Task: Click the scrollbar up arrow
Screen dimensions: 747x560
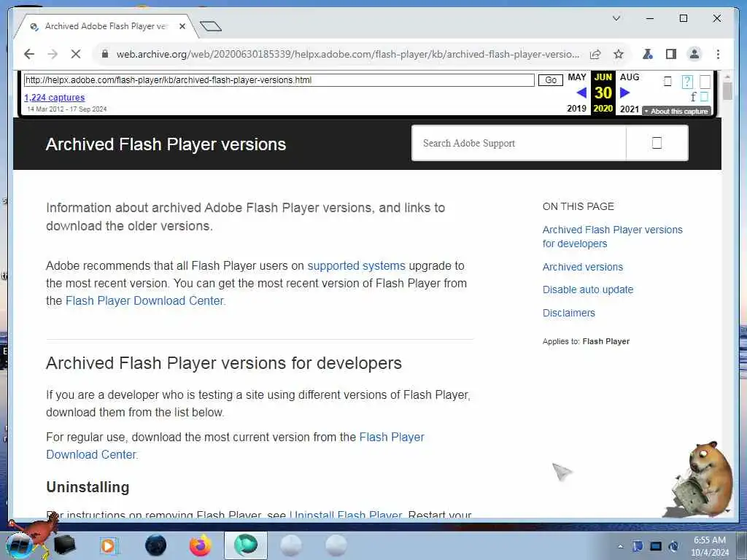Action: coord(727,76)
